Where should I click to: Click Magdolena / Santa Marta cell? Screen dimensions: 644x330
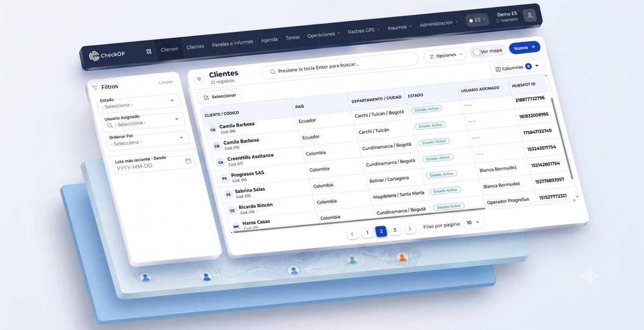point(399,195)
